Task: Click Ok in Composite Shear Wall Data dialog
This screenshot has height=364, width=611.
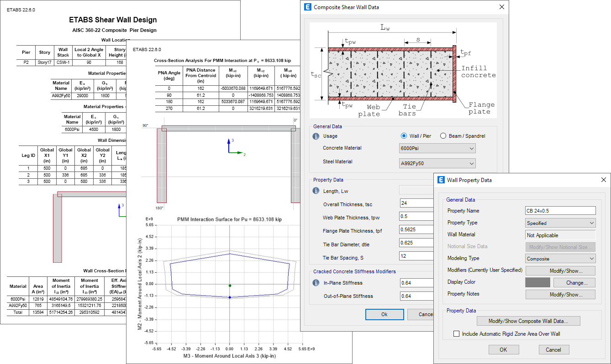Action: [x=385, y=314]
